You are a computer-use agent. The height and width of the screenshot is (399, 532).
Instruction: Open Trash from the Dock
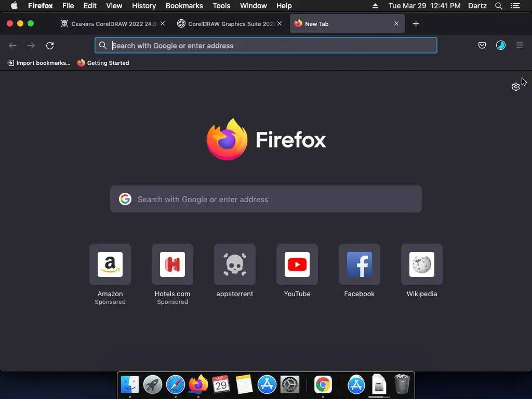(402, 384)
